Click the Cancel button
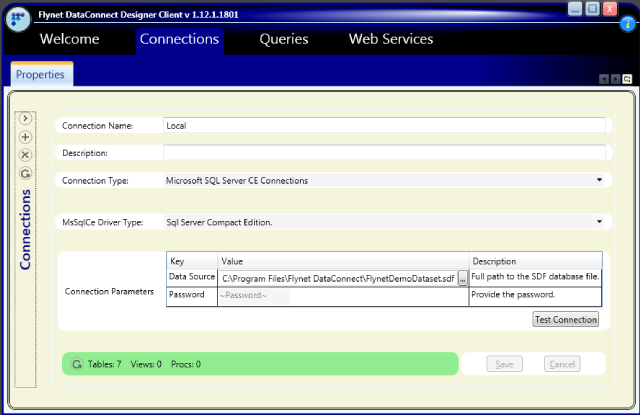 point(562,364)
